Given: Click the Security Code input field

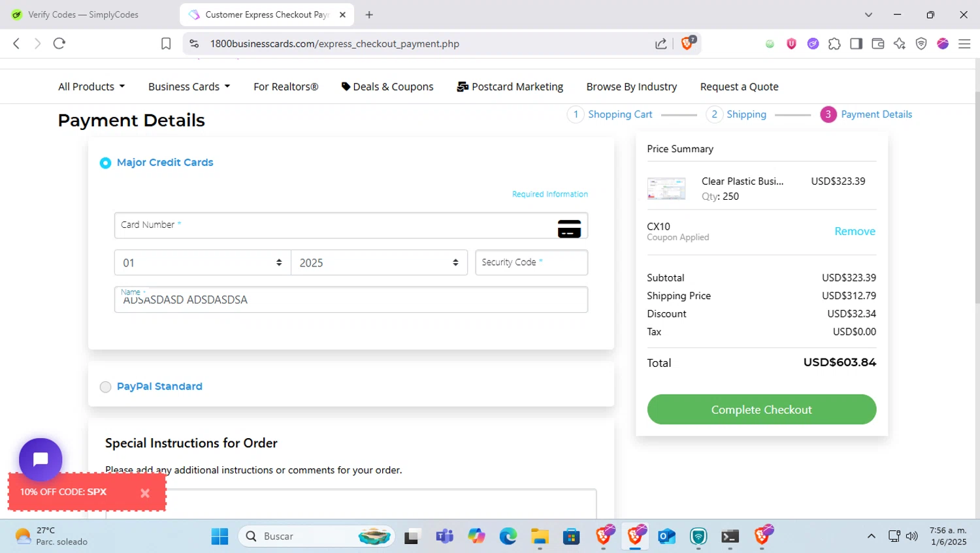Looking at the screenshot, I should tap(531, 262).
